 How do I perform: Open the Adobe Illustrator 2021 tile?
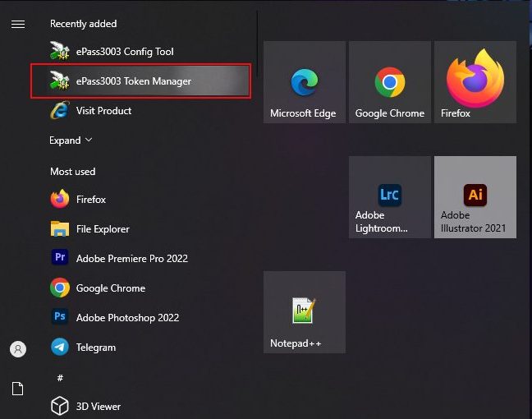coord(475,197)
